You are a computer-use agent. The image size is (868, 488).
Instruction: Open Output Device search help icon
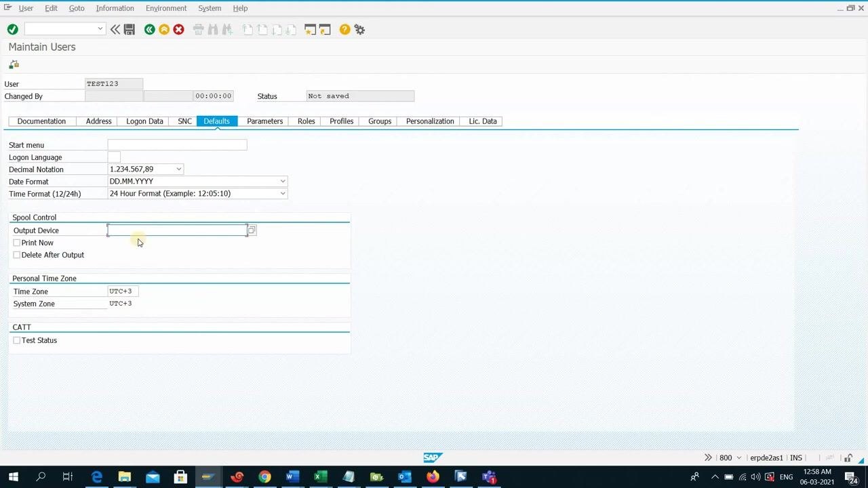click(x=252, y=230)
